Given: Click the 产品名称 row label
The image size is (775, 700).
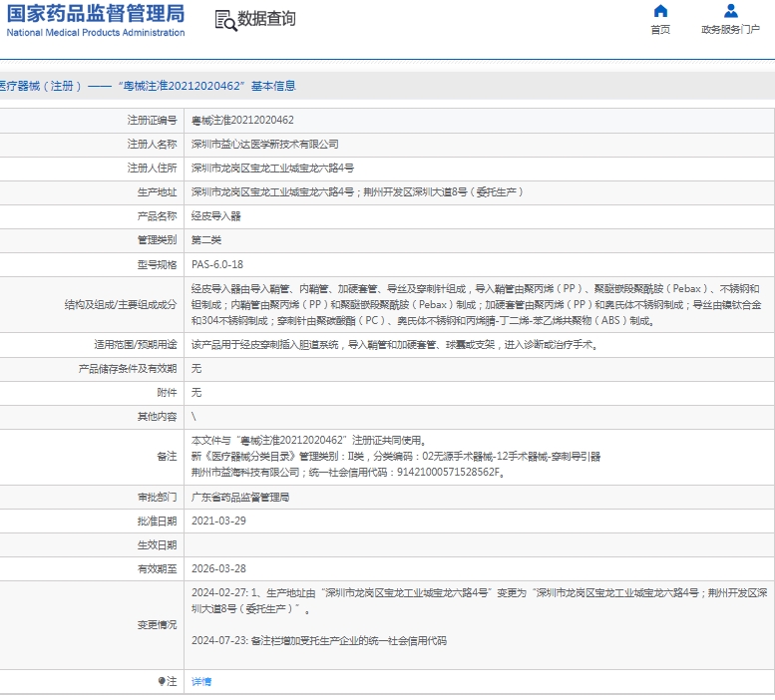Looking at the screenshot, I should [157, 216].
